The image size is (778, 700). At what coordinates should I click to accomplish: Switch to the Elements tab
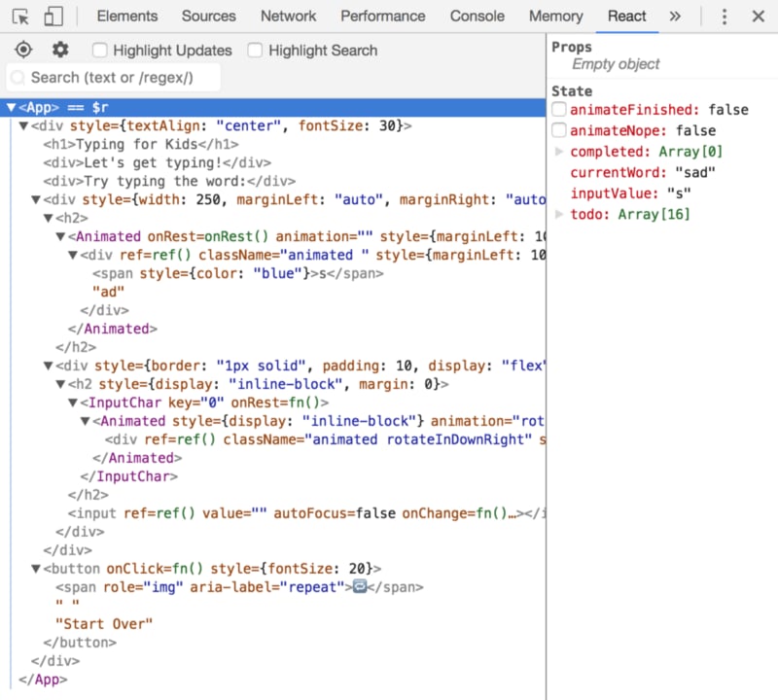[127, 17]
